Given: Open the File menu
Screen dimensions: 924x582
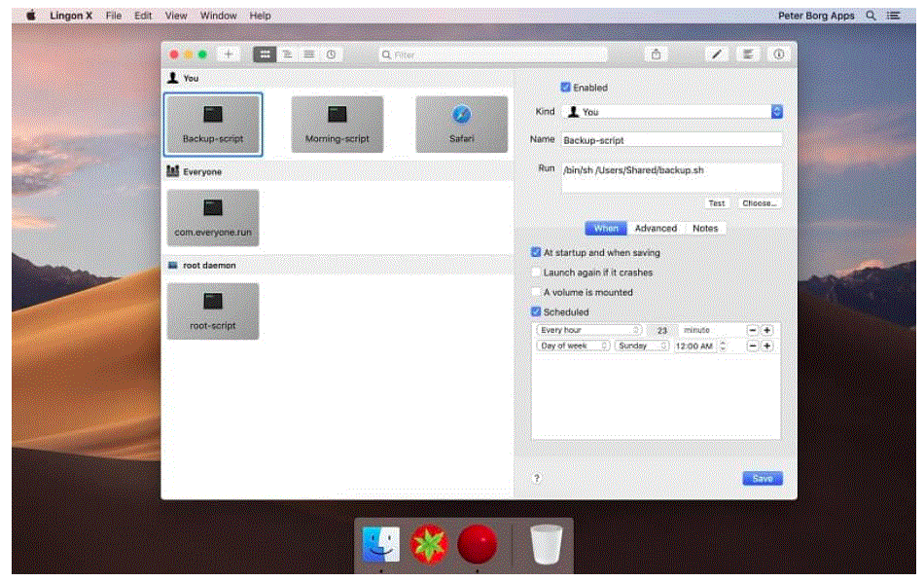Looking at the screenshot, I should [x=114, y=16].
